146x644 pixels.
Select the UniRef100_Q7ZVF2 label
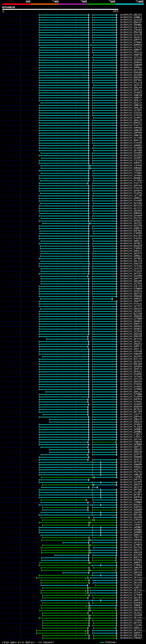click(x=131, y=593)
